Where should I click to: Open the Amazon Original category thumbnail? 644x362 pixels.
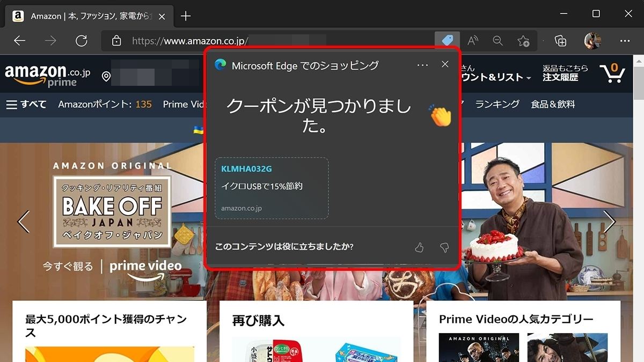[x=479, y=348]
